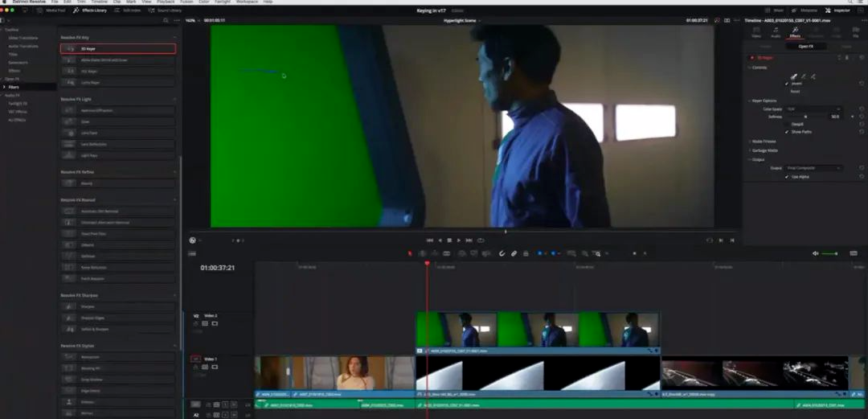Open the timeline view options icon
The height and width of the screenshot is (419, 868).
point(192,253)
